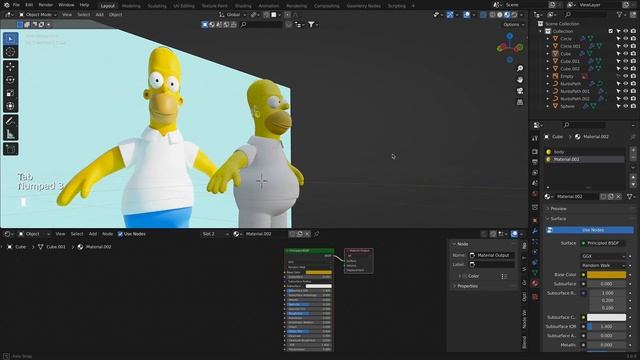The height and width of the screenshot is (360, 640).
Task: Open the Window menu
Action: 66,5
